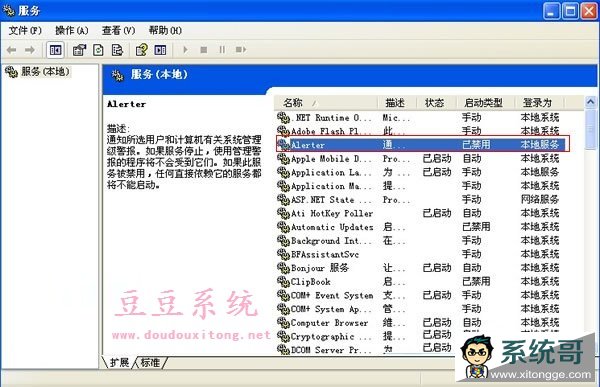600x387 pixels.
Task: Select the COM+ Event System service name
Action: click(x=332, y=296)
